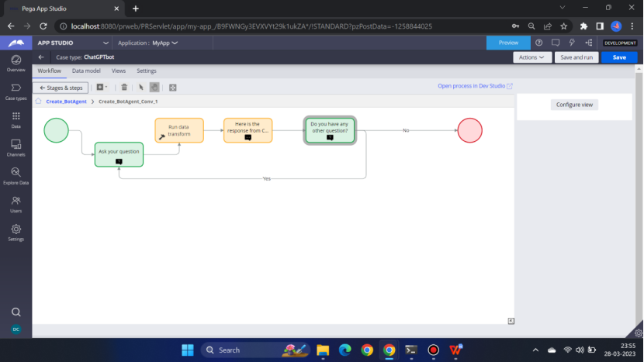Select the pointer cursor tool

click(x=141, y=88)
